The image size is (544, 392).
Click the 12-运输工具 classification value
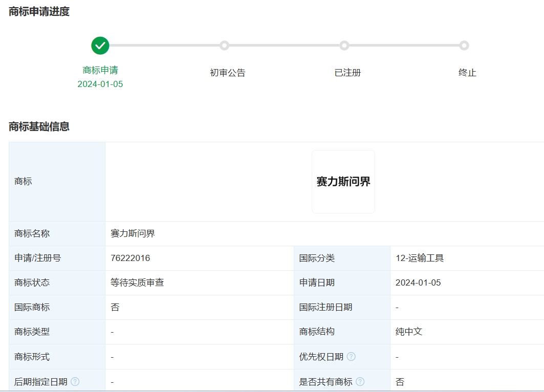[420, 258]
